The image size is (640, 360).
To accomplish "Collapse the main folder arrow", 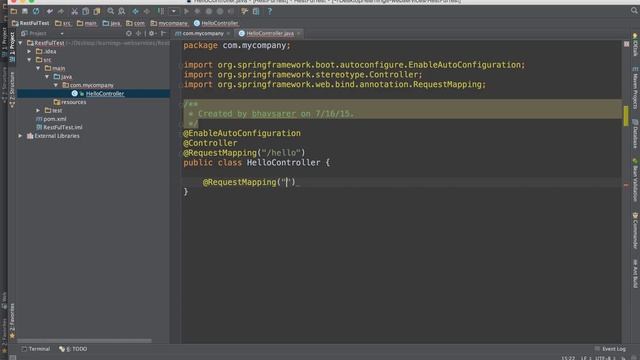I will tap(38, 68).
